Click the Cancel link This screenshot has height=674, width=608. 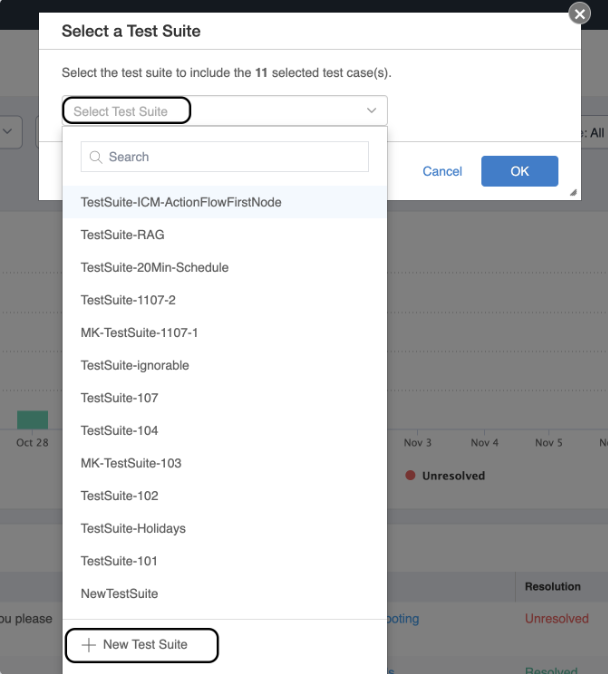pyautogui.click(x=442, y=171)
